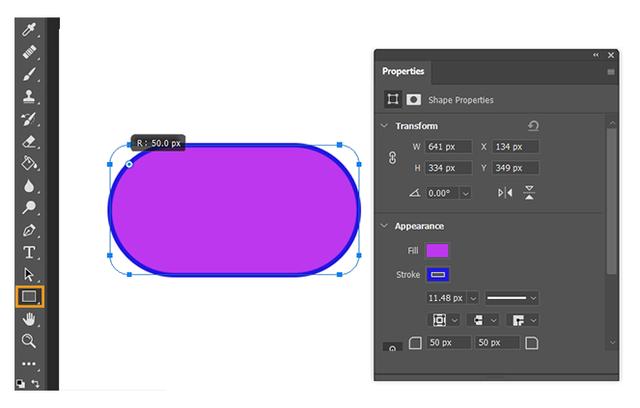Select the Brush tool

[x=29, y=75]
